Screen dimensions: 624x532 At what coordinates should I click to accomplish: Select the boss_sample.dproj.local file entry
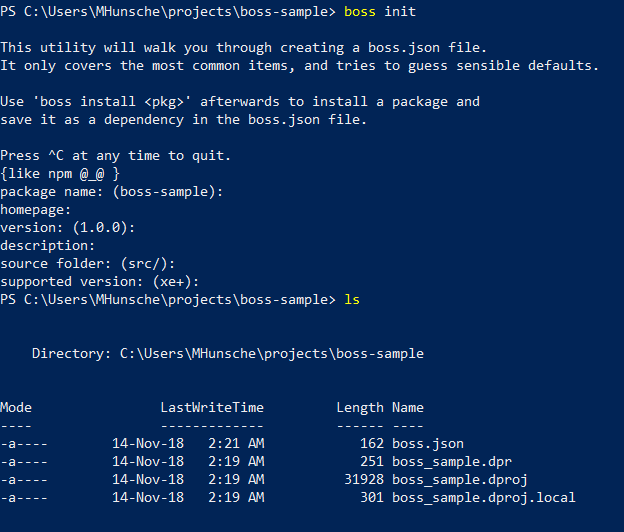click(484, 497)
